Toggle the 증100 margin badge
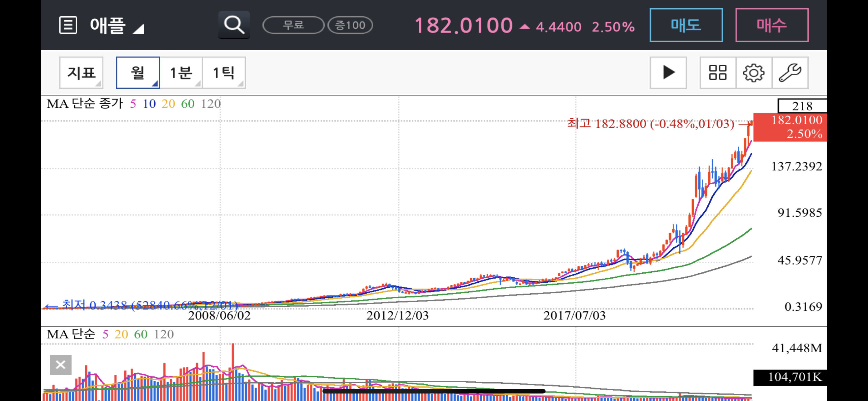Image resolution: width=868 pixels, height=401 pixels. click(x=350, y=25)
